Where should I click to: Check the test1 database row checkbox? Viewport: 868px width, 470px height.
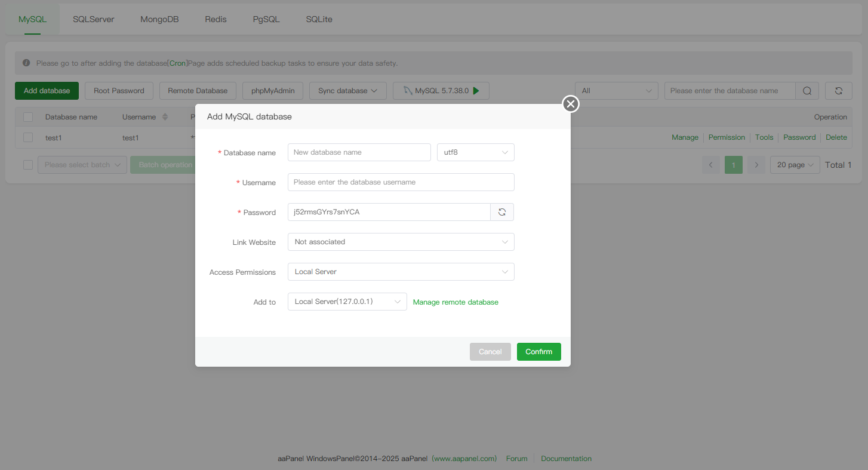[x=28, y=137]
